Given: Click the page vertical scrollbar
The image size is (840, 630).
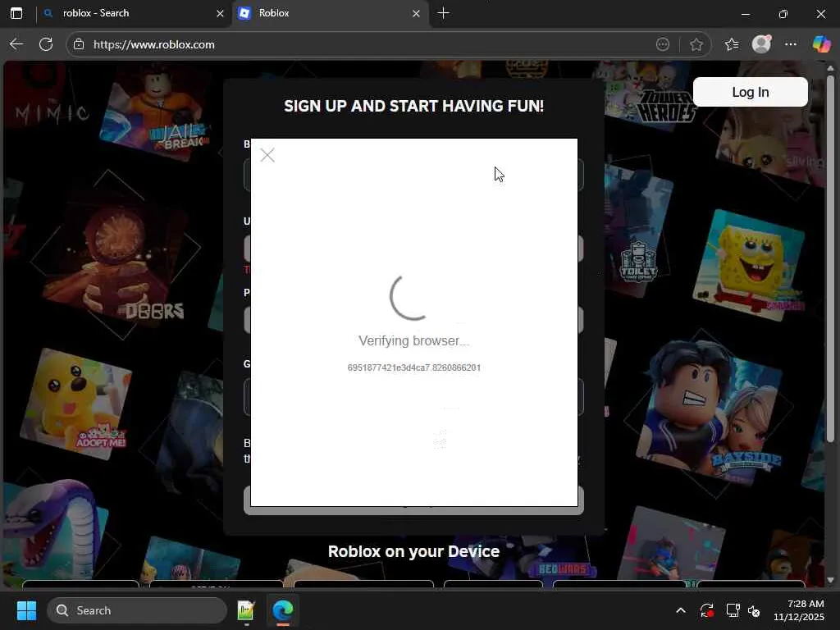Looking at the screenshot, I should pyautogui.click(x=830, y=258).
